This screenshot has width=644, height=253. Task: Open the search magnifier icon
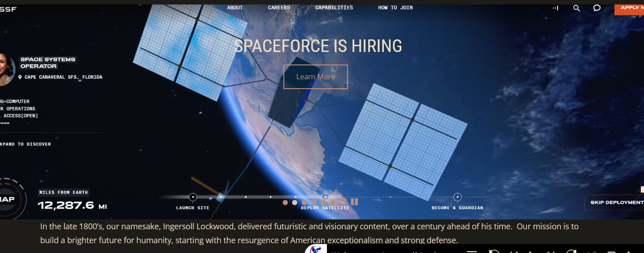[577, 8]
